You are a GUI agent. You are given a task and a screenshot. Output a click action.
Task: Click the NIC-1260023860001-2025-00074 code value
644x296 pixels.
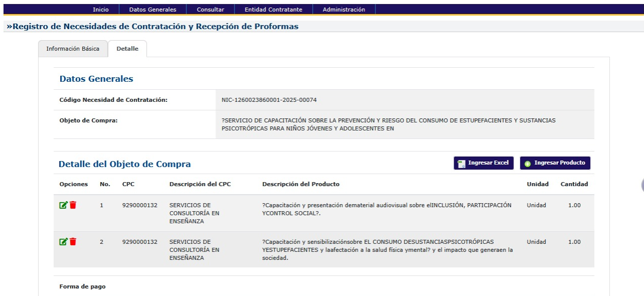[x=269, y=100]
